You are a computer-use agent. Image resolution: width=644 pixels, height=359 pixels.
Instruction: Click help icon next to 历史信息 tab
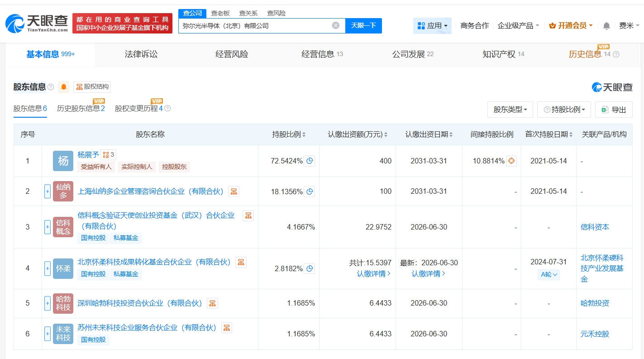(616, 54)
